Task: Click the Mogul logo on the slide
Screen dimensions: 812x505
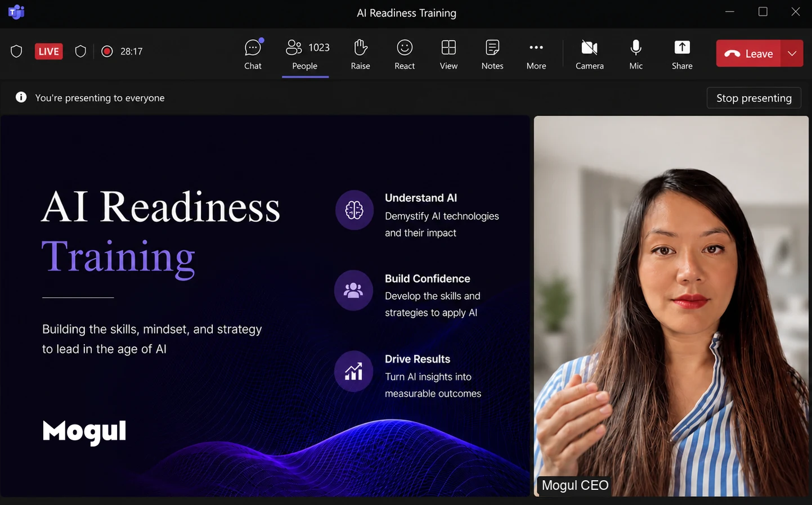Action: pos(84,432)
